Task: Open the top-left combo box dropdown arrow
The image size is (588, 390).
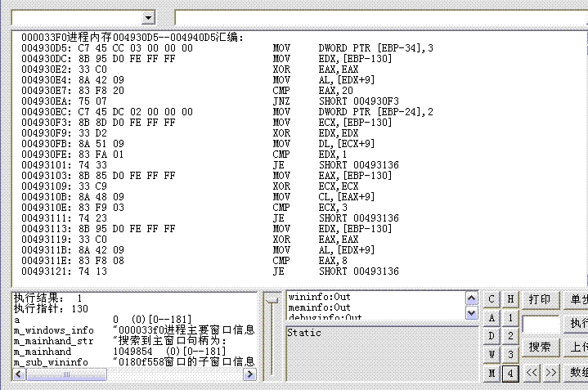Action: tap(149, 18)
